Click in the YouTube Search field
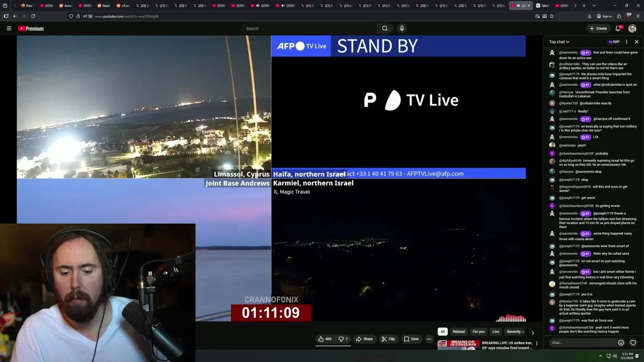Screen dimensions: 644x362 [309, 29]
